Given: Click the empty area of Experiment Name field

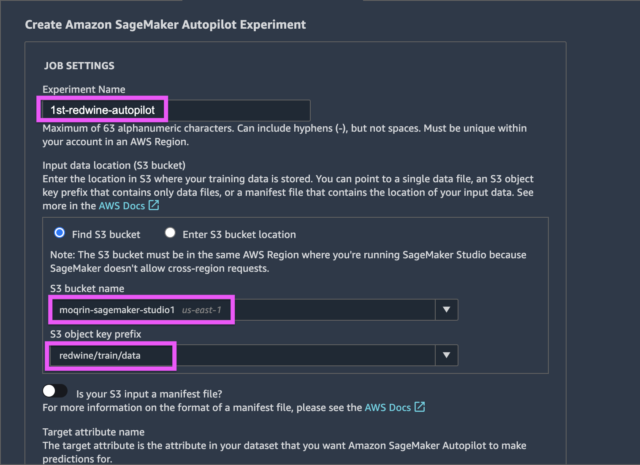Looking at the screenshot, I should pos(239,110).
